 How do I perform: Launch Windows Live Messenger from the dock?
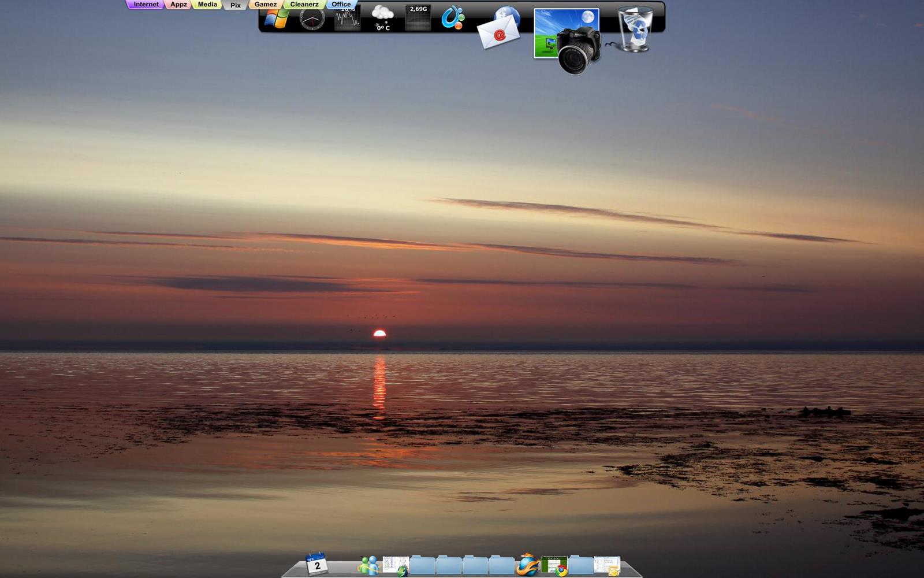coord(368,565)
